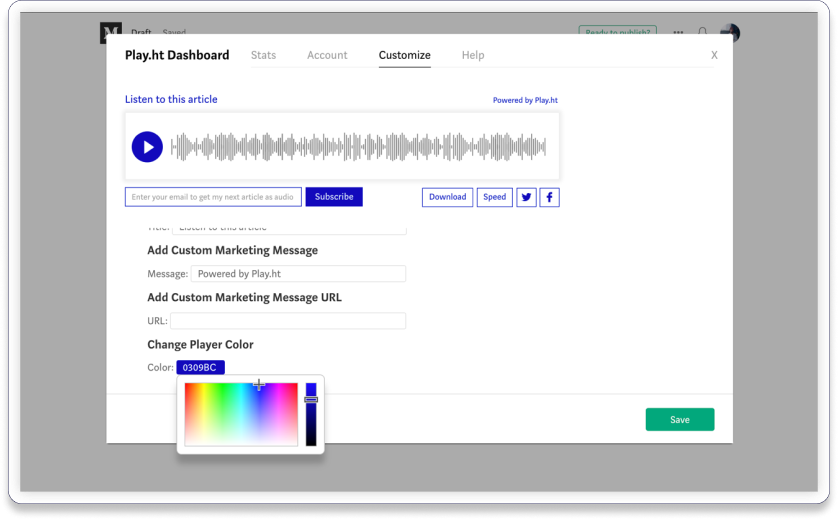The height and width of the screenshot is (520, 838).
Task: Click the 0309BC color value box
Action: pos(200,367)
